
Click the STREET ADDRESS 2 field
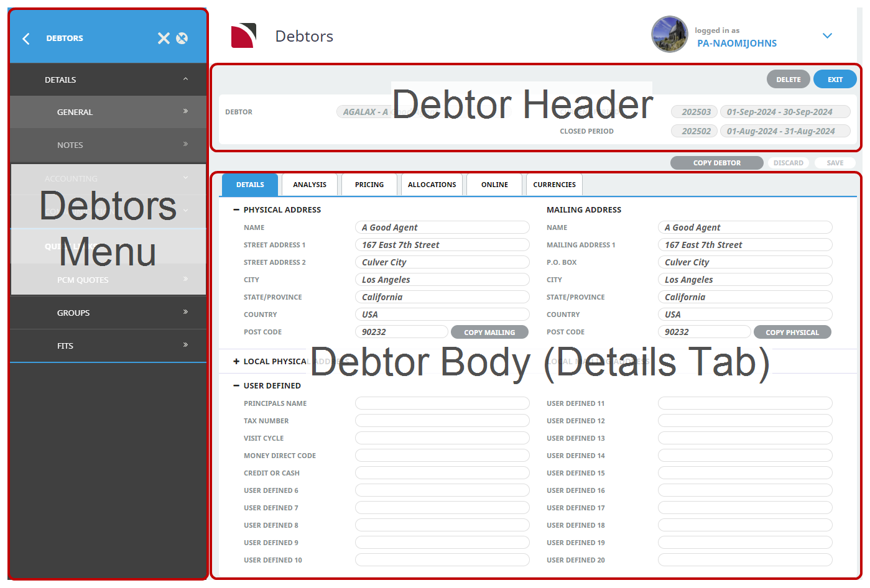tap(442, 262)
